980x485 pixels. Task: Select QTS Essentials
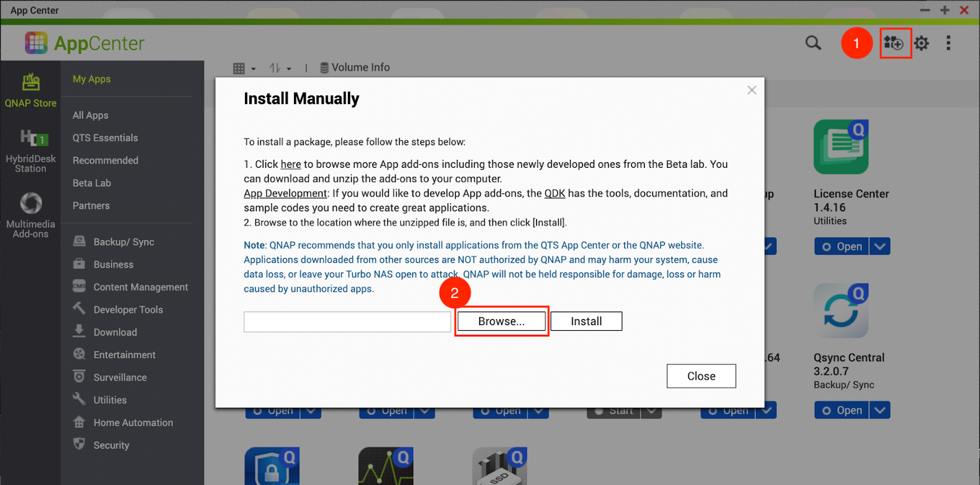[x=105, y=138]
